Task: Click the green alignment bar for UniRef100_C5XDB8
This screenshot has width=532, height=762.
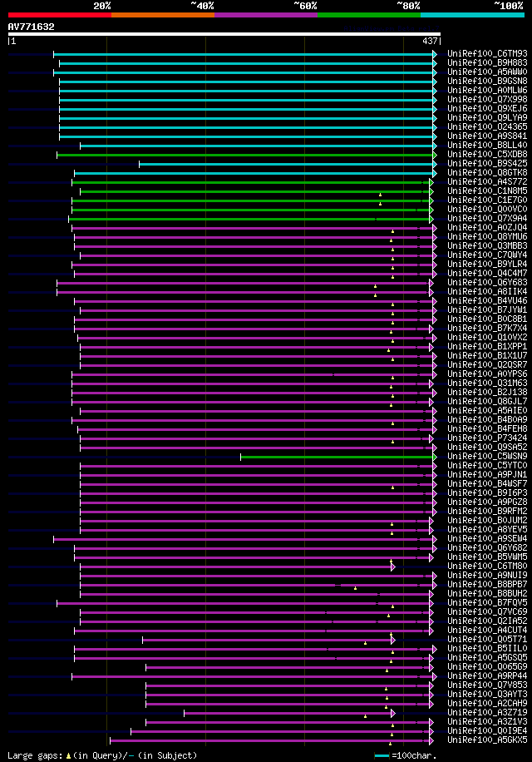Action: pos(245,155)
